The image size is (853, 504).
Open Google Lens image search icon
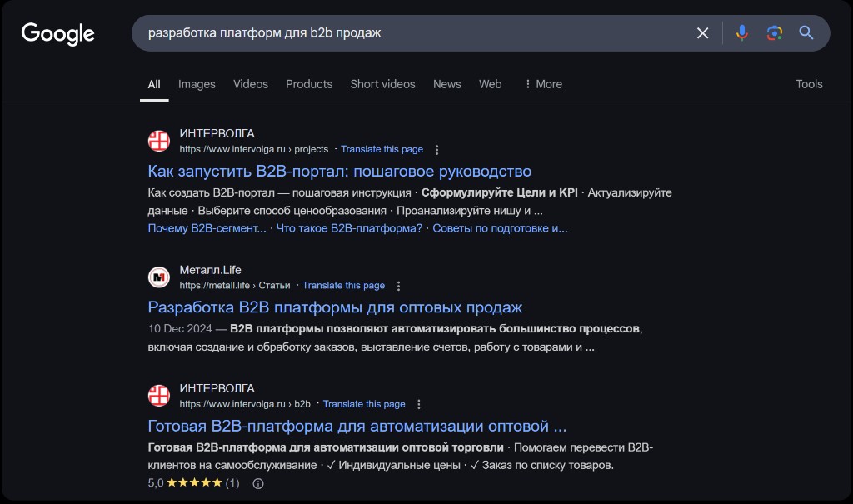774,33
